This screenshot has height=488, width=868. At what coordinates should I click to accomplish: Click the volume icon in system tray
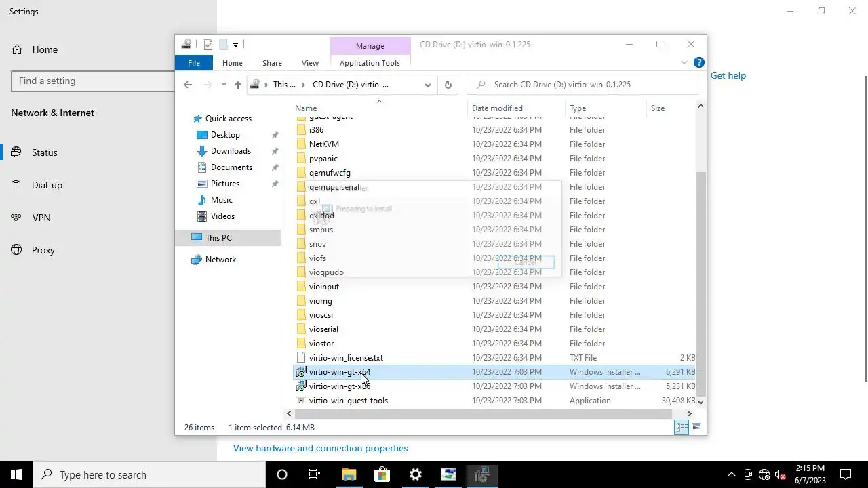tap(781, 474)
